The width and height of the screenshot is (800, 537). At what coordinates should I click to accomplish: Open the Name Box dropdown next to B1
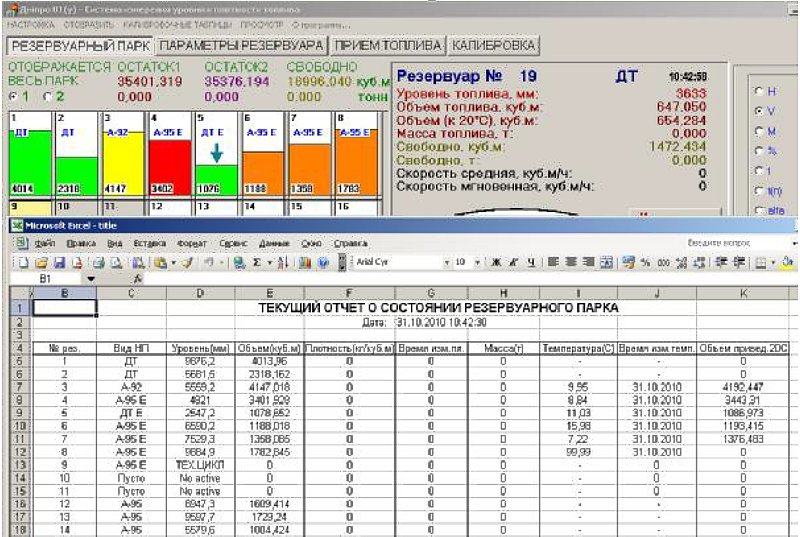91,279
